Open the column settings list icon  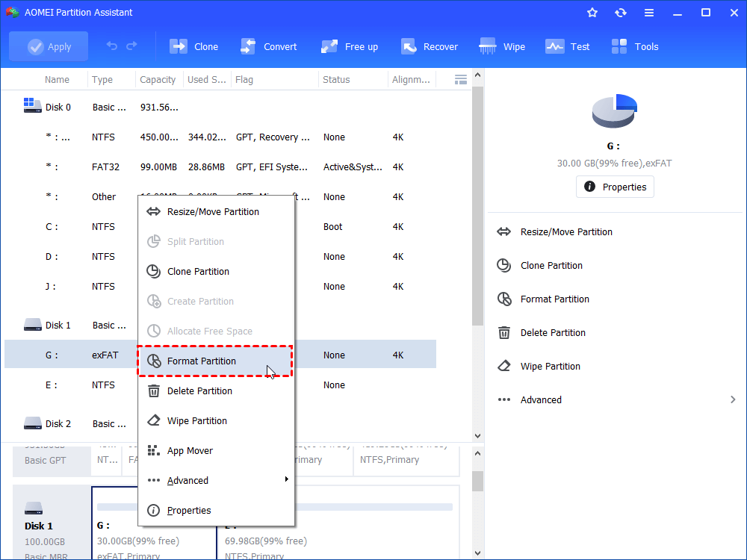click(x=461, y=80)
